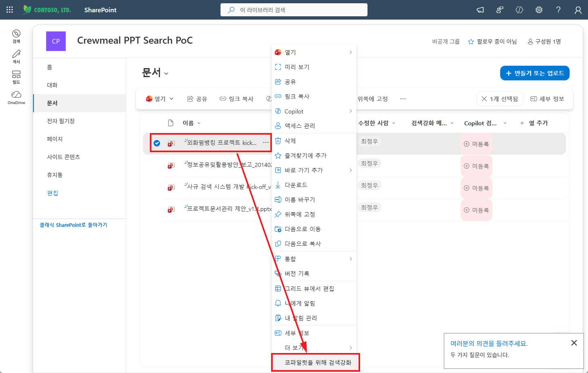Clear selection via 1개 선택됨 button

coord(499,99)
